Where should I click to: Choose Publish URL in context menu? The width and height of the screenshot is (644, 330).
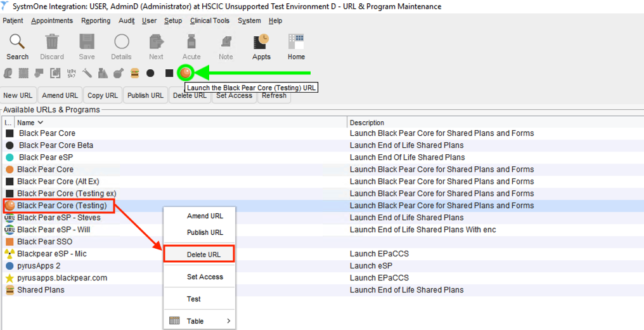click(x=200, y=233)
